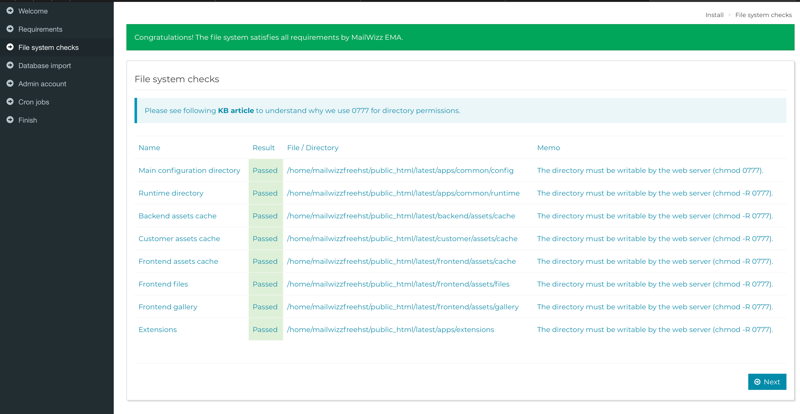Click memo text for Extensions row
The image size is (800, 414).
655,329
